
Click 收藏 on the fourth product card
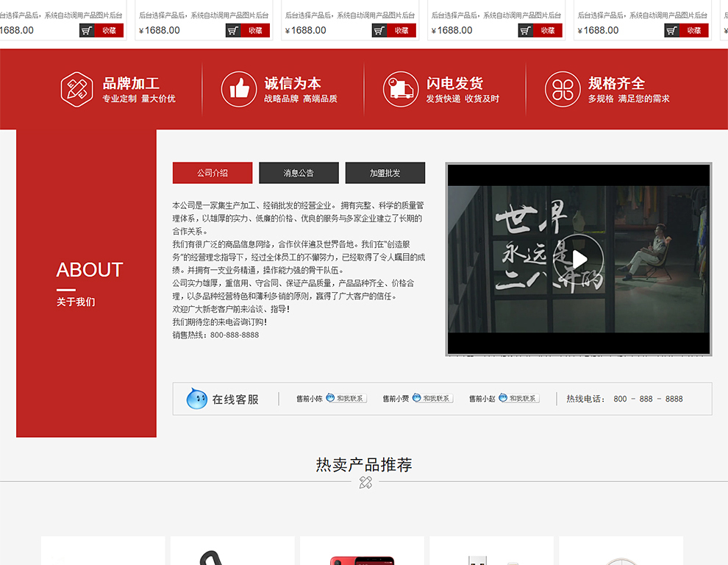point(547,31)
